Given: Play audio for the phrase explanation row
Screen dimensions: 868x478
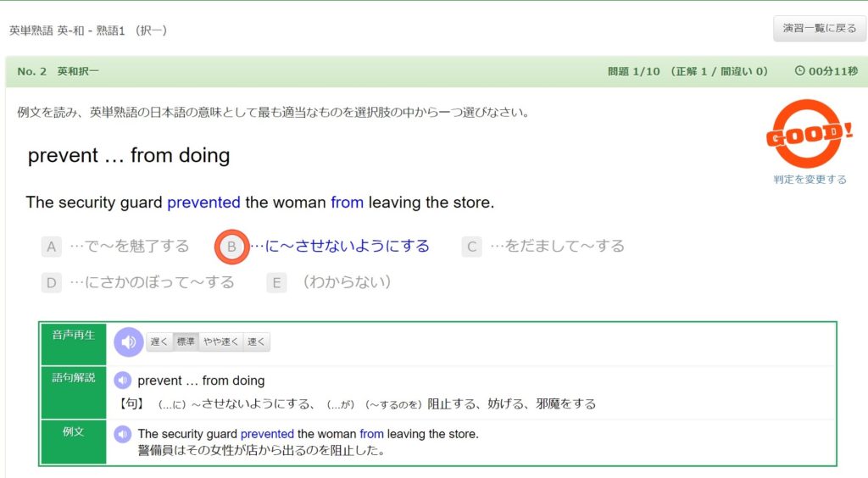Looking at the screenshot, I should click(122, 381).
